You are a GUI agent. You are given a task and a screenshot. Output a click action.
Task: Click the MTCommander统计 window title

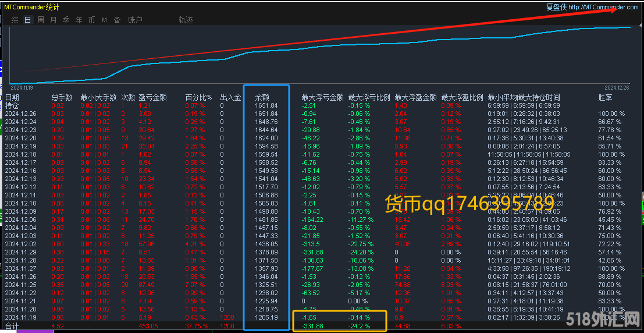pos(32,7)
